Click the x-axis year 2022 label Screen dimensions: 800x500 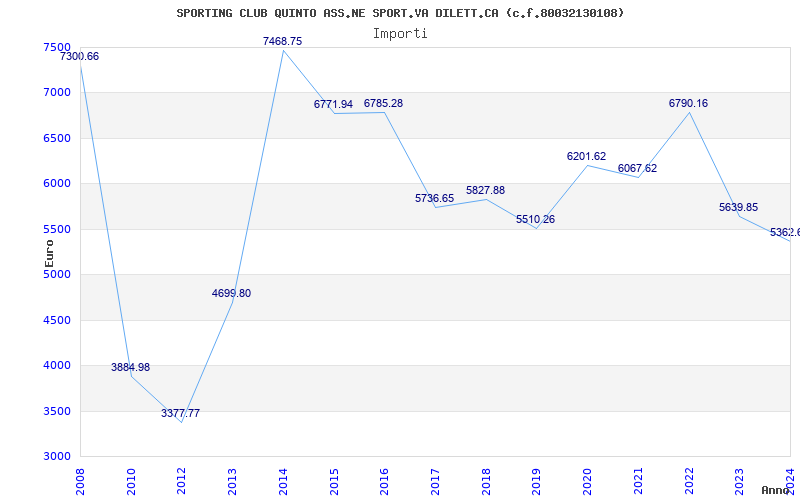pyautogui.click(x=689, y=481)
